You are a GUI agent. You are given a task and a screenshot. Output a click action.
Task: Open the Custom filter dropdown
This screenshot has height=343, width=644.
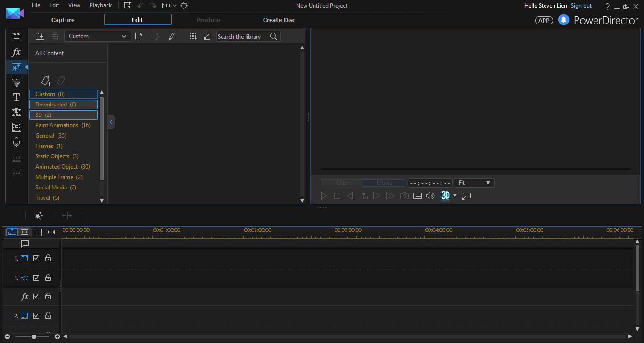pyautogui.click(x=98, y=36)
